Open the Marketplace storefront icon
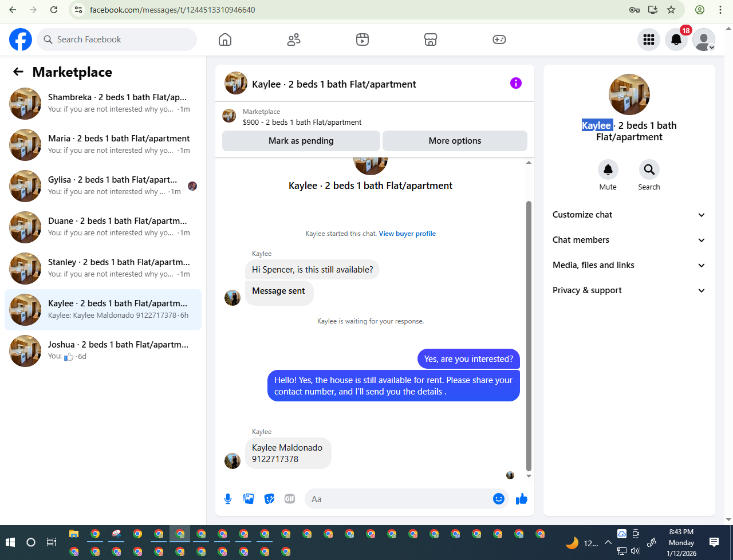The width and height of the screenshot is (733, 560). 431,40
